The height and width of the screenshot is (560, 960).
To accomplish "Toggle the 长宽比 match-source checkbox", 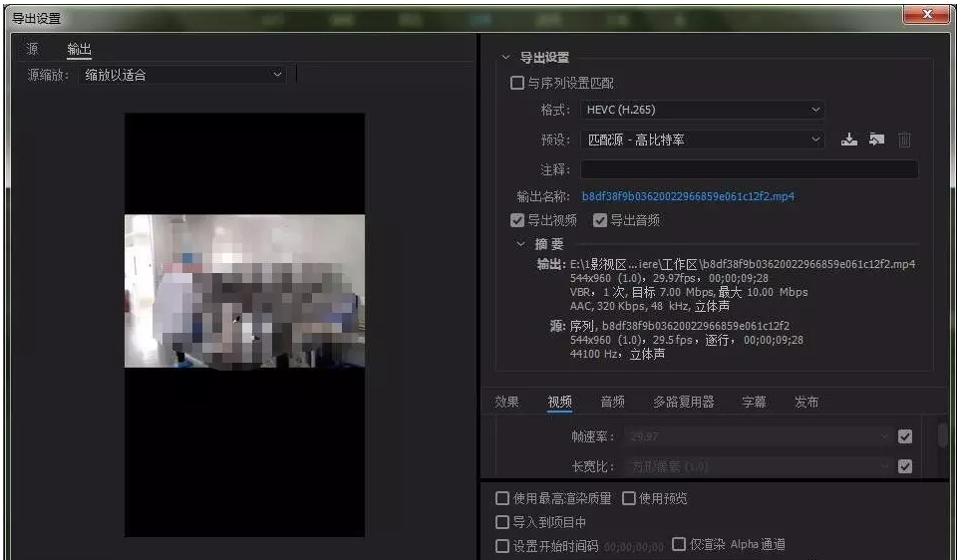I will pos(905,466).
